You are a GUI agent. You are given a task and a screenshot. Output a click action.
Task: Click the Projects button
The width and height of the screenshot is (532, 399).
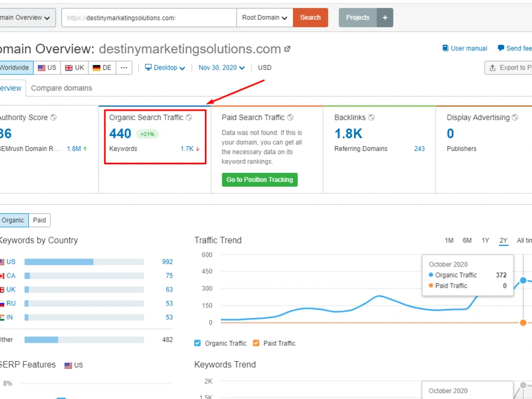[358, 18]
